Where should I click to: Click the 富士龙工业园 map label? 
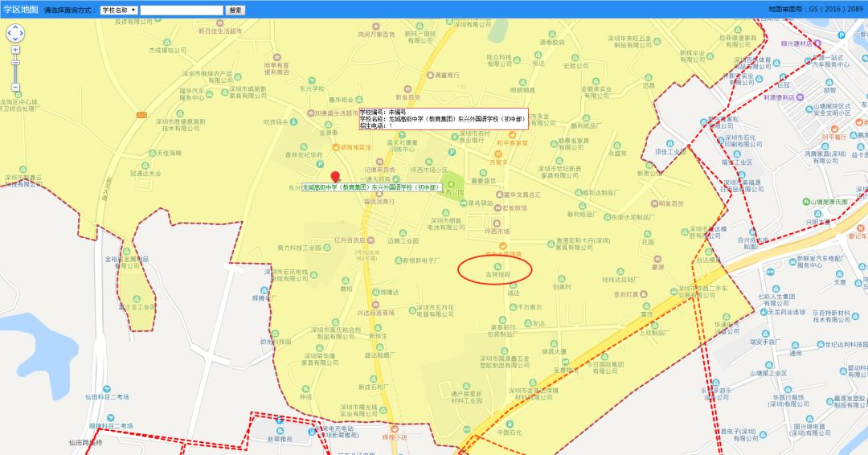137,306
